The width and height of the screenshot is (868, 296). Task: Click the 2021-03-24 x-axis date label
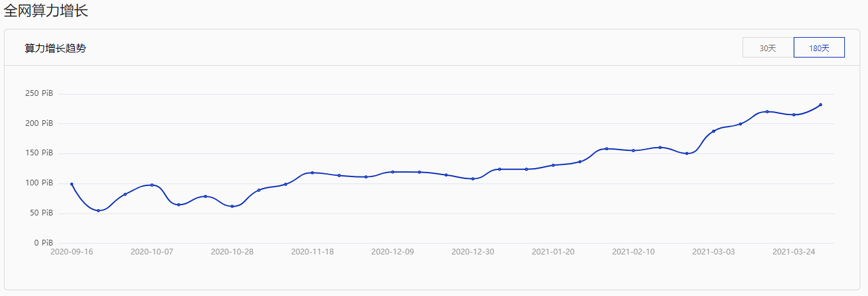[x=794, y=252]
